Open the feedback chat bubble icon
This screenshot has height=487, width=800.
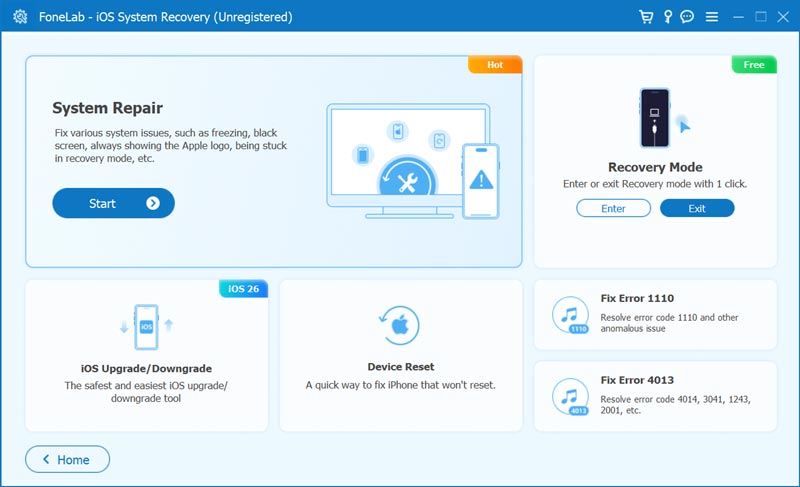coord(687,17)
